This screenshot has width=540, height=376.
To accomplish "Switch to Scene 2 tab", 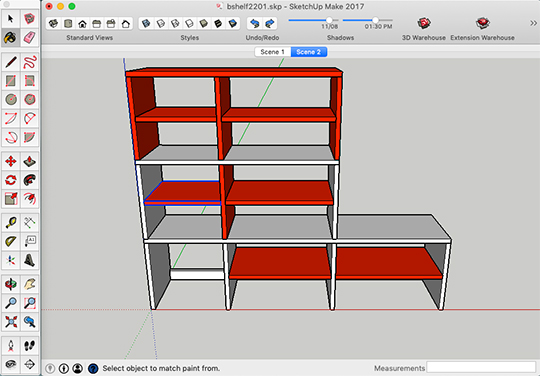I will coord(309,52).
